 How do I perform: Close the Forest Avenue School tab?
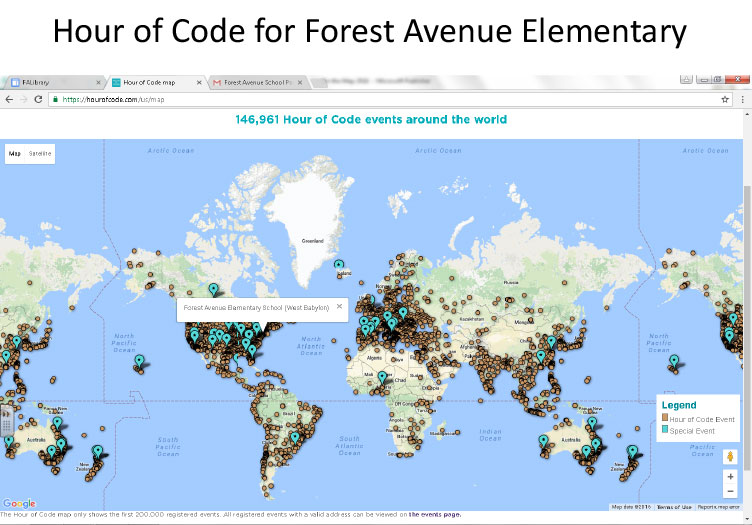[300, 82]
